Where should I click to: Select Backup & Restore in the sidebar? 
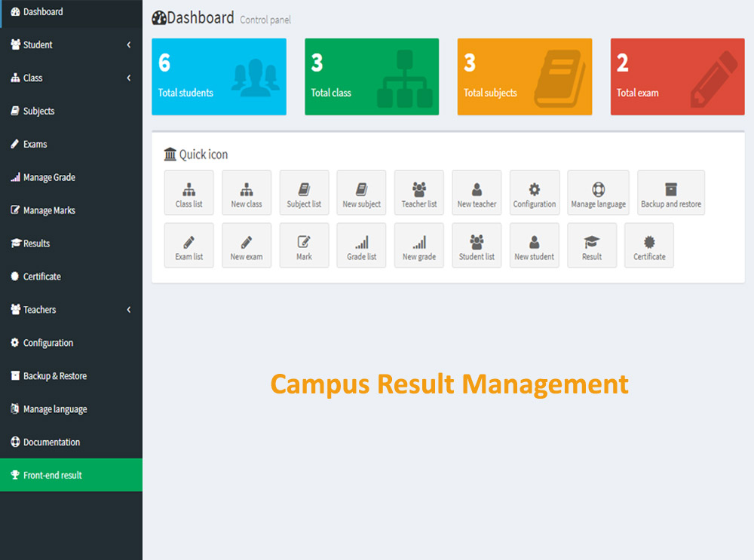coord(71,376)
